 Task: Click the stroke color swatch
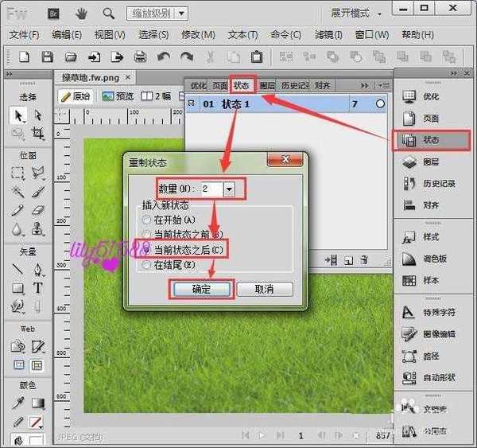click(x=37, y=422)
